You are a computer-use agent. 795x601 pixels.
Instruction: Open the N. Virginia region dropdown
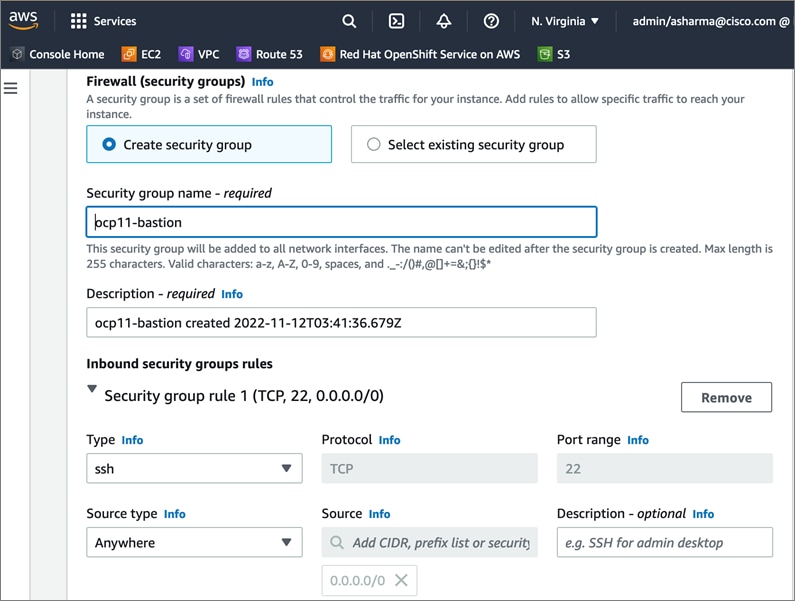565,21
